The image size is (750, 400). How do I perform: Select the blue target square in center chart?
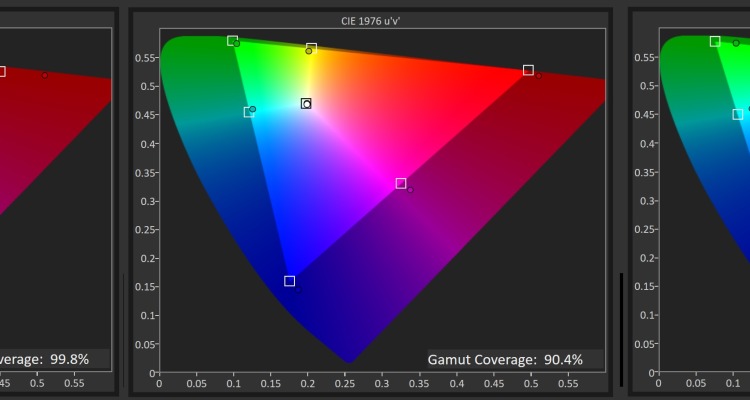click(290, 281)
